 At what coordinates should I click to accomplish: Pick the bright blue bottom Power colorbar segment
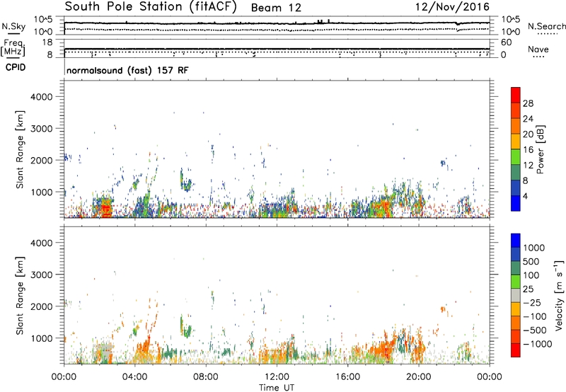[516, 203]
